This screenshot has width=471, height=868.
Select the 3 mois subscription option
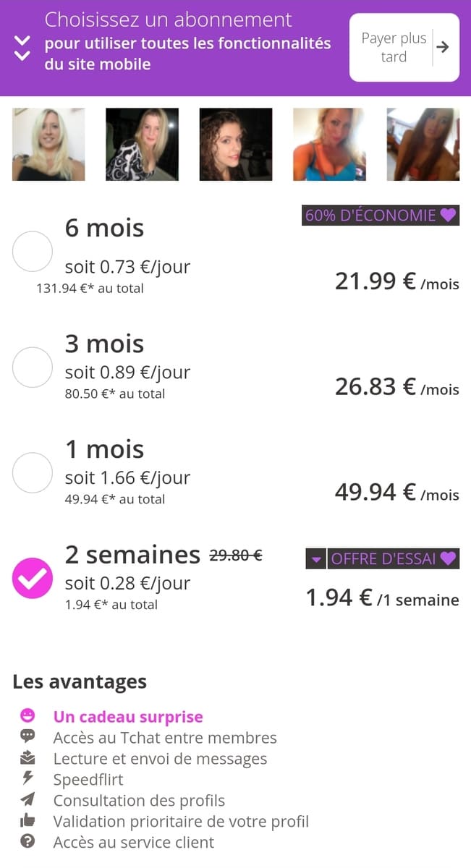click(32, 367)
